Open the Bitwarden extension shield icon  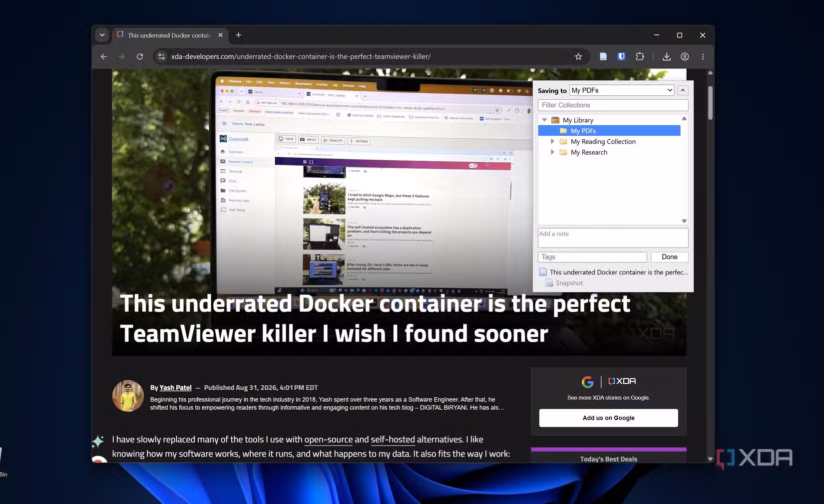coord(621,56)
